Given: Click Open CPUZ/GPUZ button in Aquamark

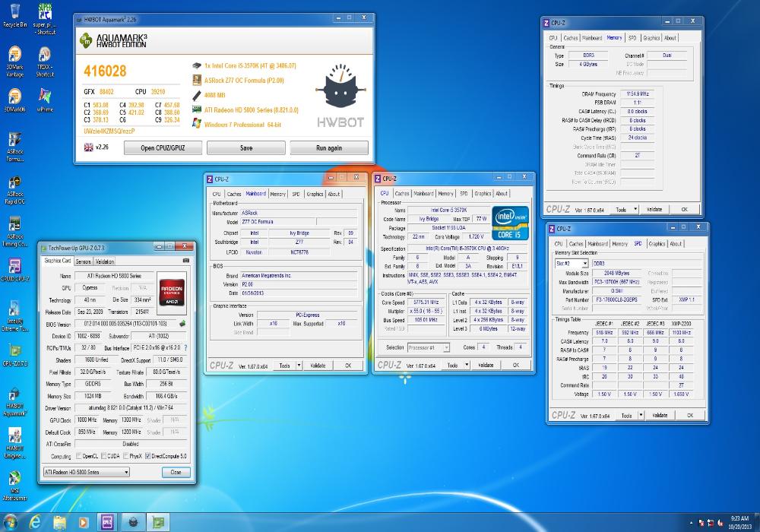Looking at the screenshot, I should pos(163,147).
